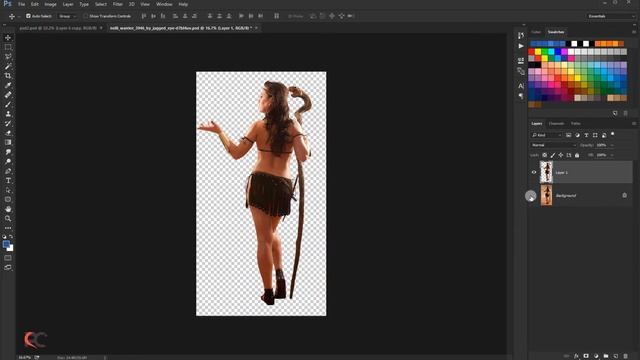Screen dimensions: 640x360
Task: Select the Gradient tool
Action: [x=8, y=142]
